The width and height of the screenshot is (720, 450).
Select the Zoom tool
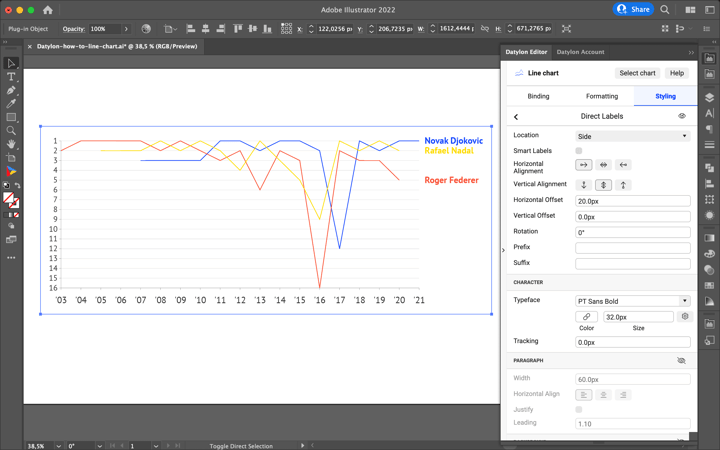click(x=11, y=131)
